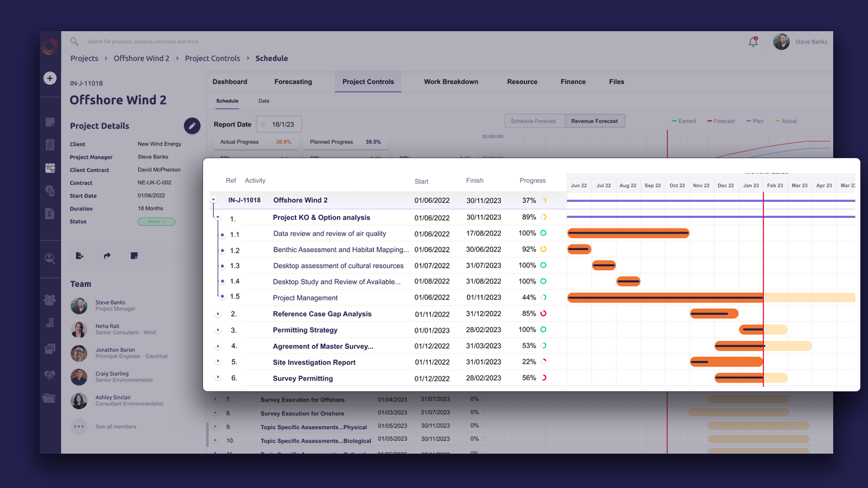Click the notification bell icon
The image size is (868, 488).
click(753, 42)
